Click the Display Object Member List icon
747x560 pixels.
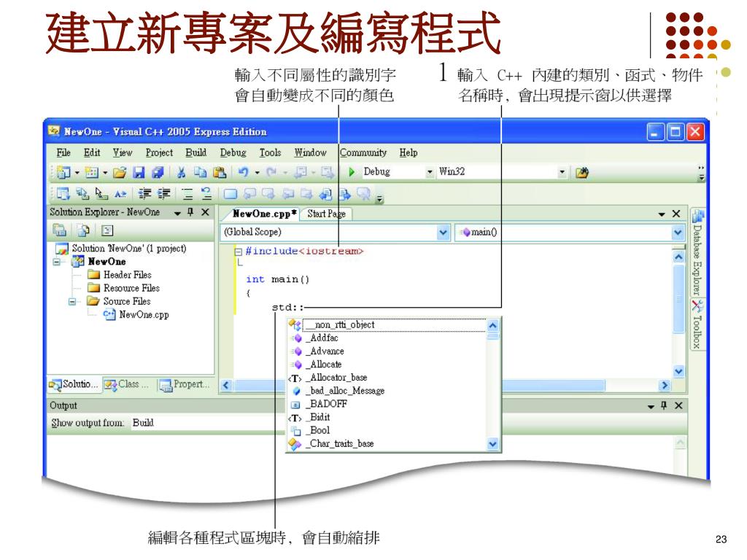click(63, 193)
